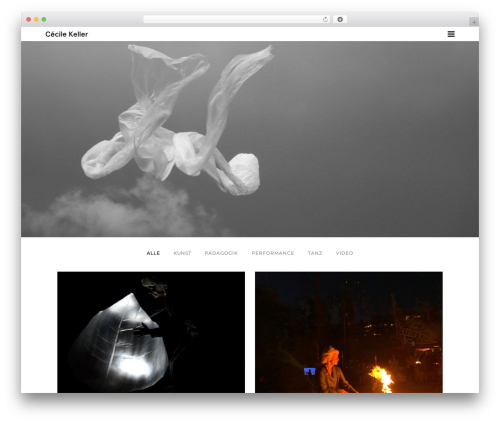Click the browser reload icon

325,20
